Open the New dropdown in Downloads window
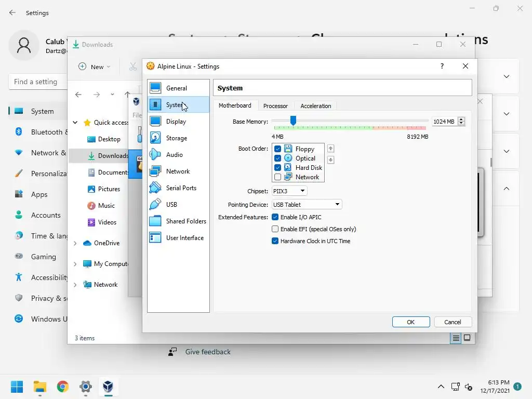 tap(95, 67)
